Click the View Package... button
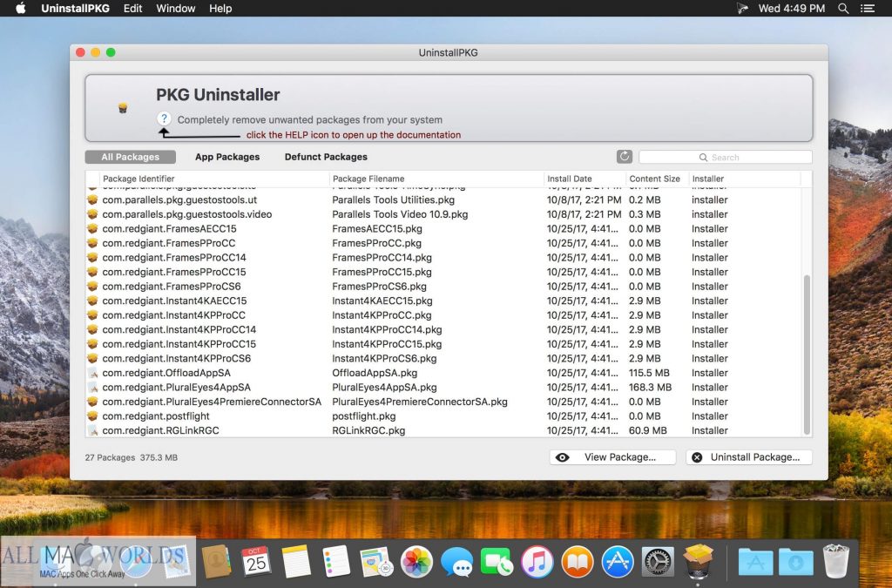This screenshot has height=588, width=892. pos(612,457)
